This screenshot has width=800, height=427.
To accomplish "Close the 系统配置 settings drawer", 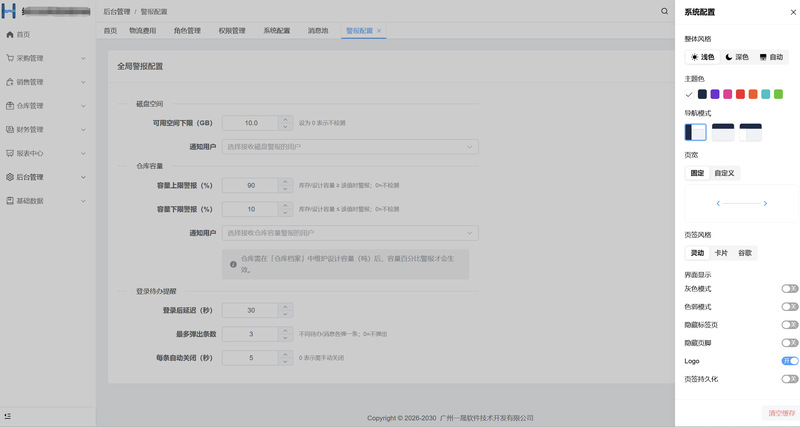I will 793,12.
